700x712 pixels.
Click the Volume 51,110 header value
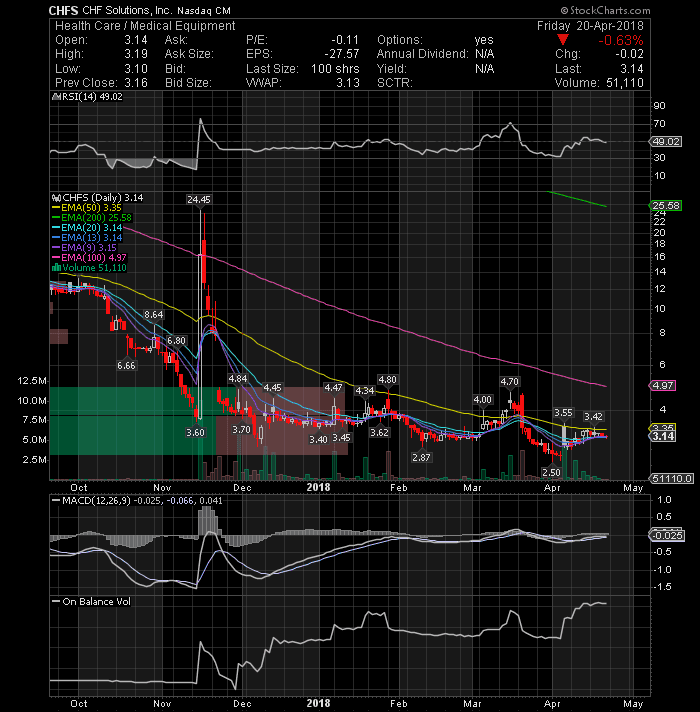pyautogui.click(x=625, y=83)
